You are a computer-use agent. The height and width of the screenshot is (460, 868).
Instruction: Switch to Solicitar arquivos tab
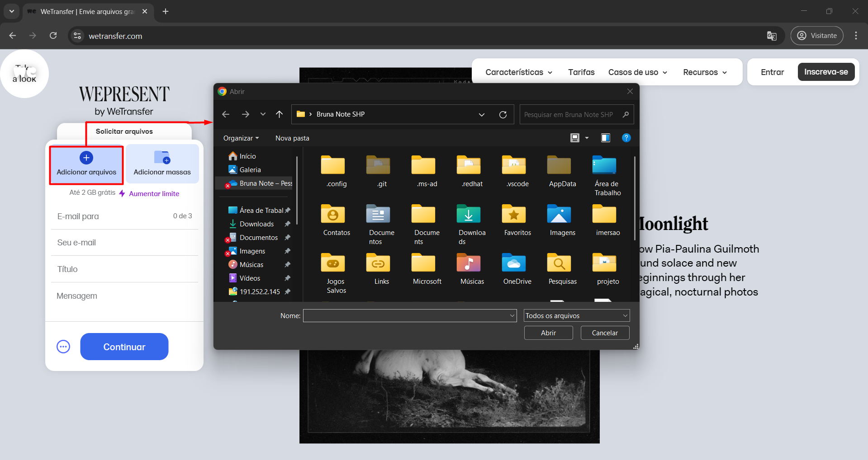124,131
